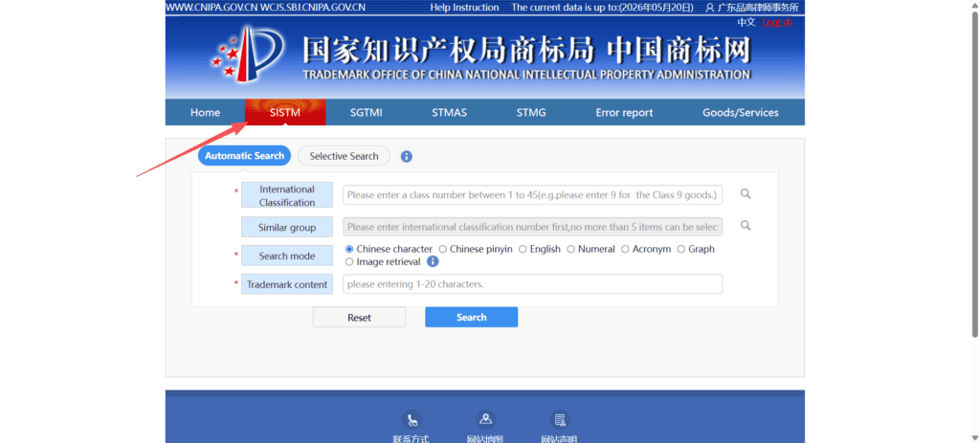
Task: Open the info icon beside Image retrieval
Action: click(x=433, y=262)
